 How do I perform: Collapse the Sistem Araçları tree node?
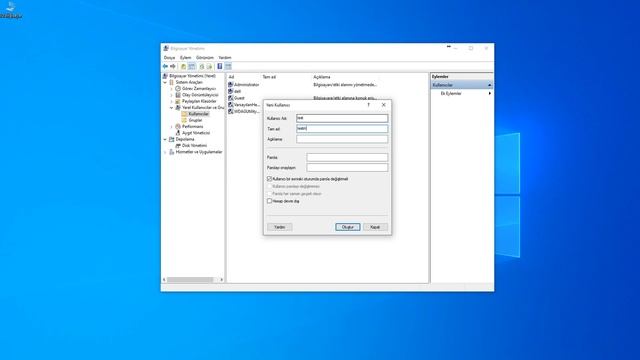coord(165,82)
